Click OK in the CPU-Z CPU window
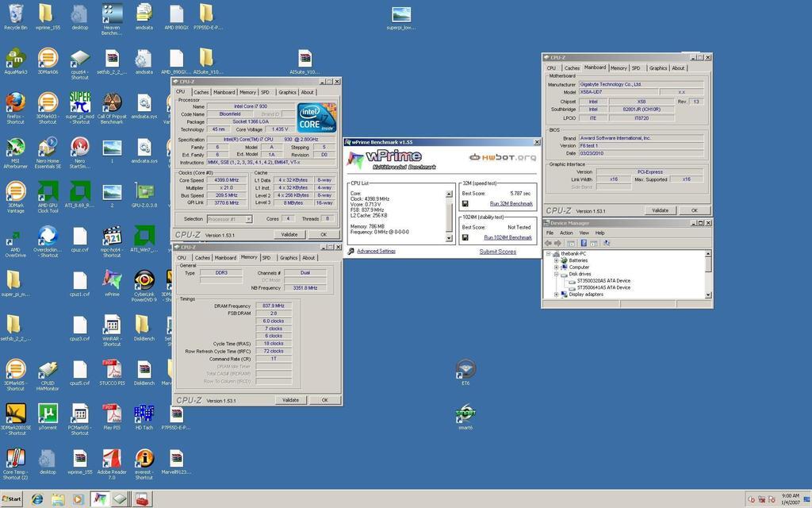 coord(324,234)
